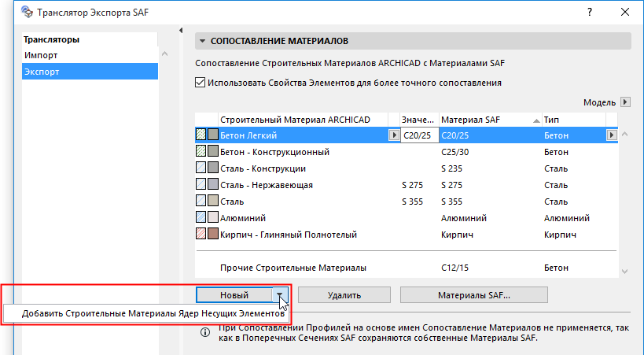Click the Значе... column header
644x355 pixels.
click(419, 120)
